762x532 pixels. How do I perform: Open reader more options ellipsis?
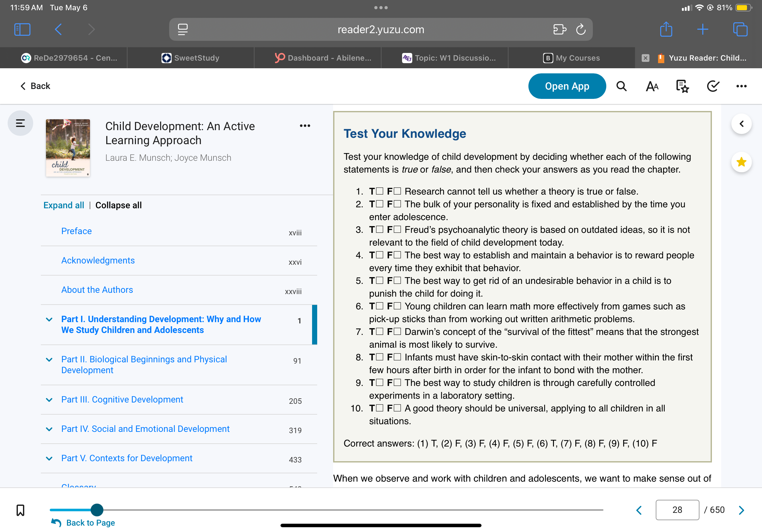(x=741, y=86)
